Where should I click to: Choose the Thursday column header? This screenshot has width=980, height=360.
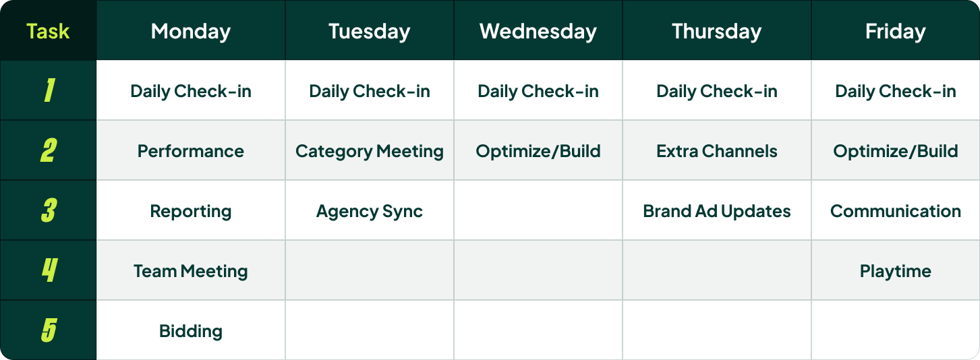[x=717, y=31]
